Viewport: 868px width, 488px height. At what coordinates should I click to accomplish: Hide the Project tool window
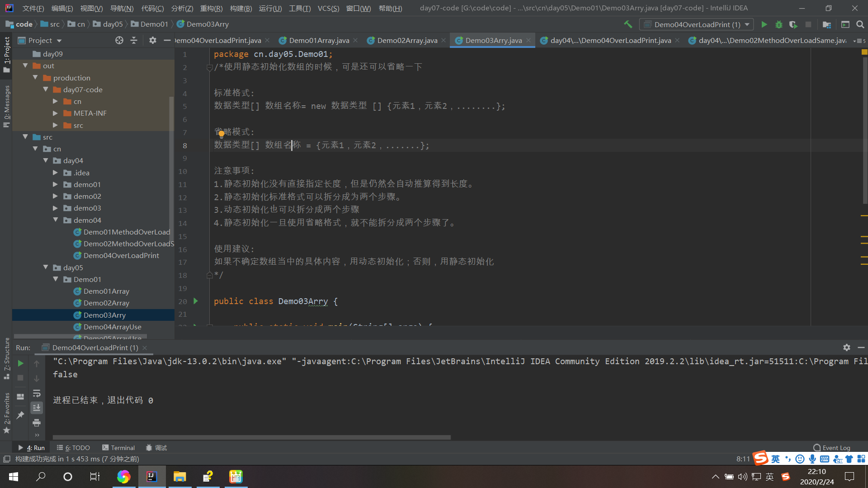point(167,40)
